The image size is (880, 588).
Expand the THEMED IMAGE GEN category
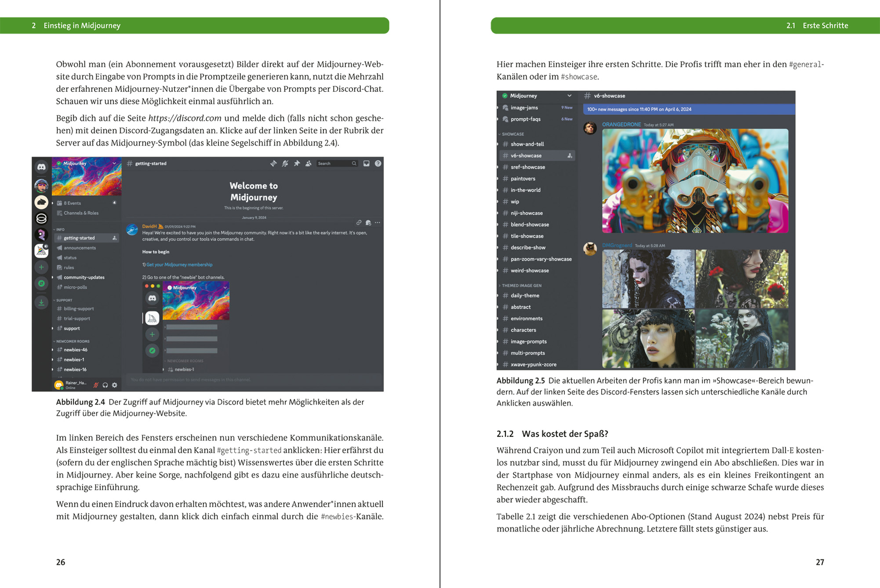(x=520, y=285)
